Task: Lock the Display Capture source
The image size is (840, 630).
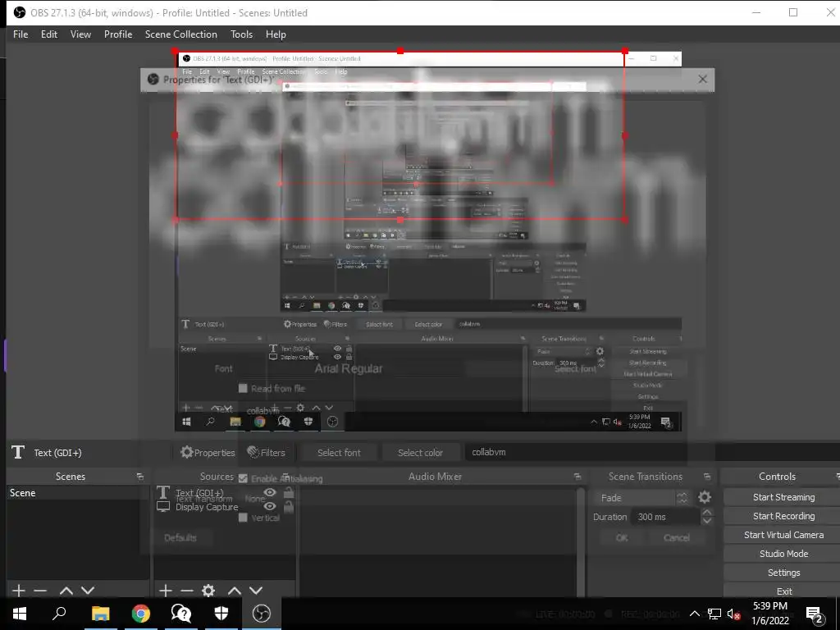Action: click(289, 506)
